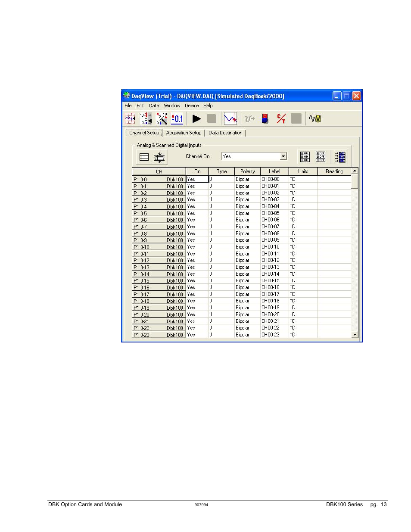Click the grey square icon next to C/T
The image size is (411, 532).
(296, 118)
